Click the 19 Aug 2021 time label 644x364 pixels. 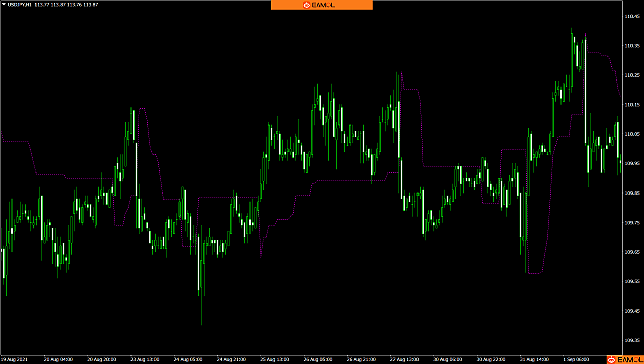(x=14, y=359)
